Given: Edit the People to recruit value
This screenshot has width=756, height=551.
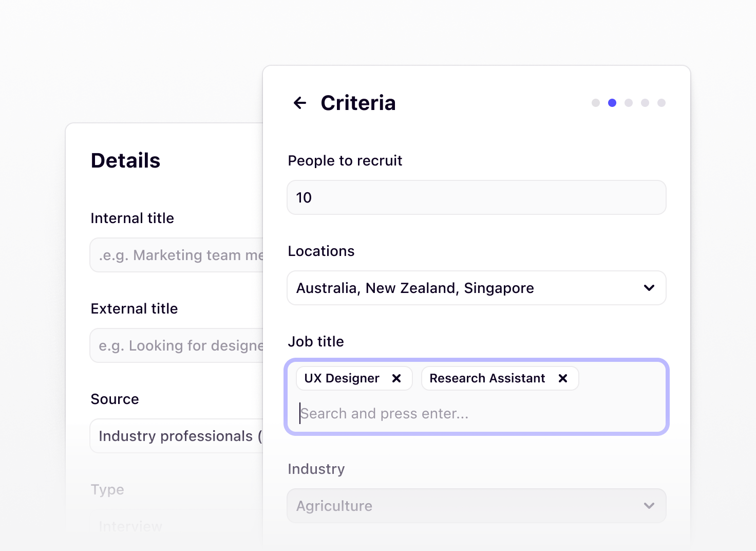Looking at the screenshot, I should (x=476, y=197).
